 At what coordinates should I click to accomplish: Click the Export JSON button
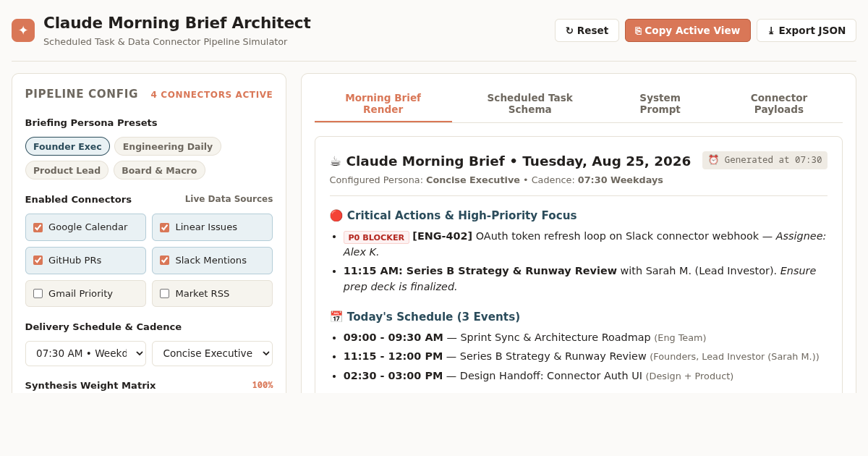click(x=807, y=30)
